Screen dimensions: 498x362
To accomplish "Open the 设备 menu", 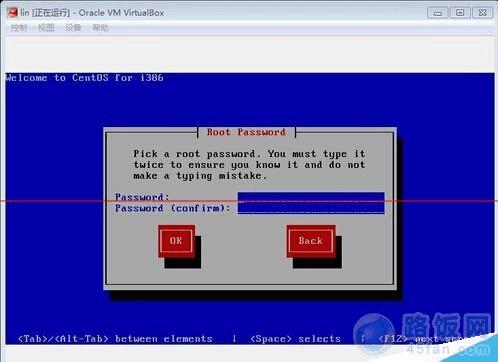I will coord(73,28).
